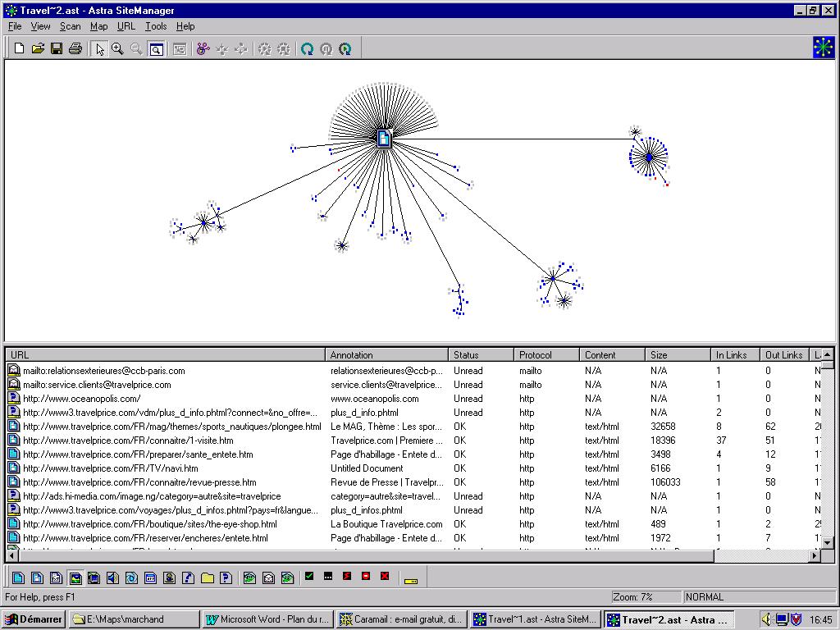This screenshot has height=630, width=840.
Task: Click the URL list's horizontal scroll right arrow
Action: (815, 556)
